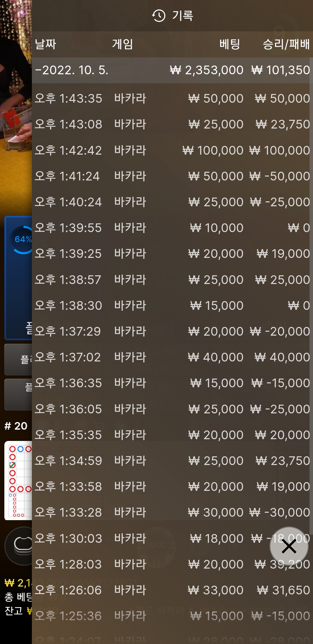Click the #20 round number label
The width and height of the screenshot is (313, 644).
point(16,426)
